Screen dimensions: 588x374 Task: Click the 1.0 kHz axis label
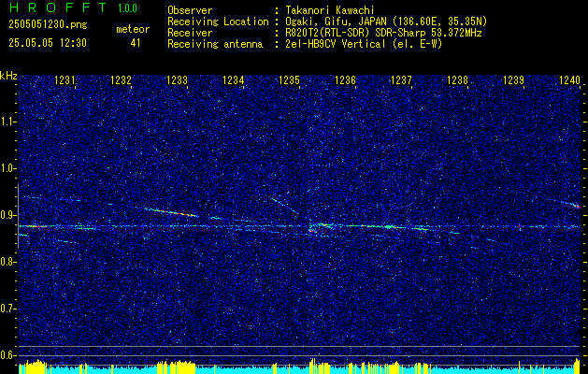[x=7, y=168]
